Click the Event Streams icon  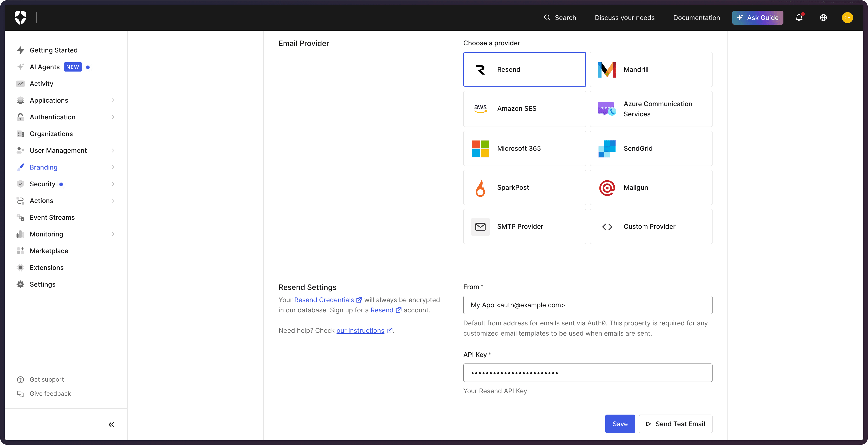pyautogui.click(x=20, y=217)
